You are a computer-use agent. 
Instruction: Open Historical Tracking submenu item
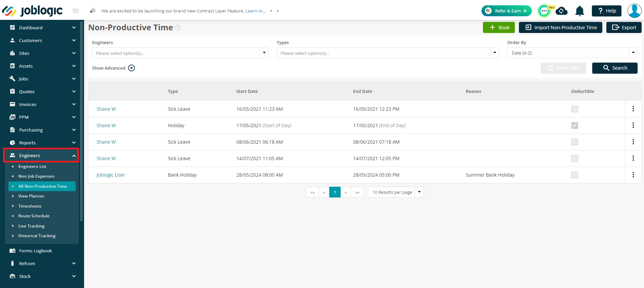tap(37, 236)
